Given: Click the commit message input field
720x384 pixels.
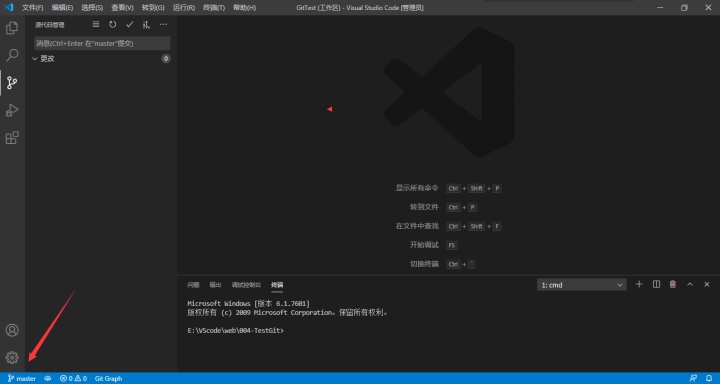Looking at the screenshot, I should coord(102,43).
